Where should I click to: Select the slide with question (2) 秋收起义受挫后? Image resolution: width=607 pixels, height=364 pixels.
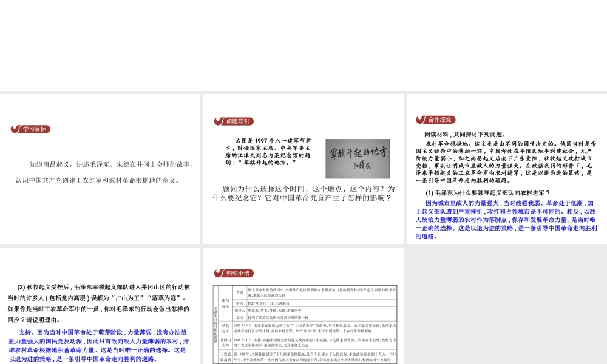tap(100, 306)
